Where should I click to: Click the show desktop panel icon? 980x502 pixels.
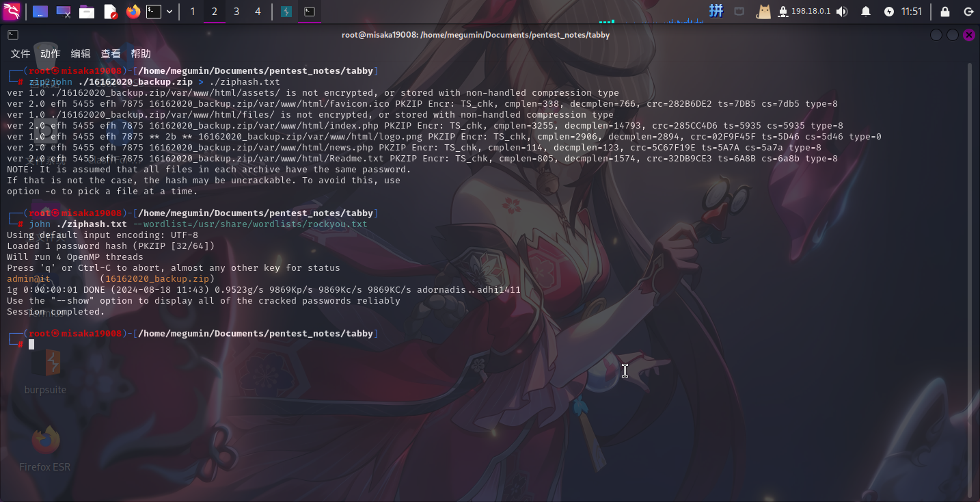pyautogui.click(x=40, y=12)
